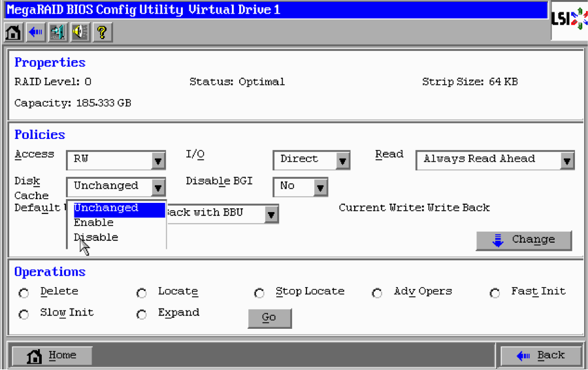Click the speaker alarm icon in toolbar

[80, 32]
